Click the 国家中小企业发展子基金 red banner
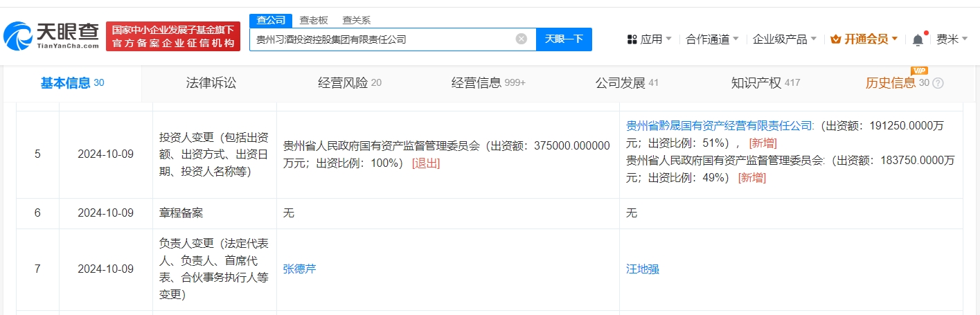 click(173, 36)
